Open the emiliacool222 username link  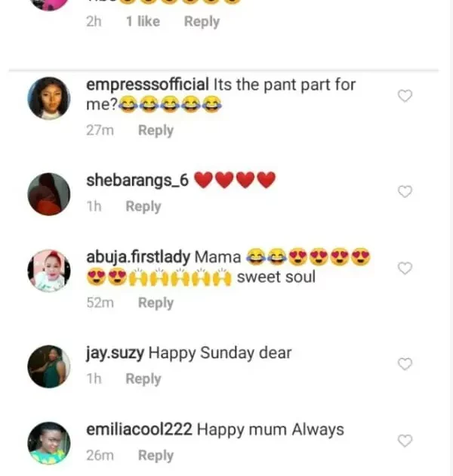(x=140, y=429)
